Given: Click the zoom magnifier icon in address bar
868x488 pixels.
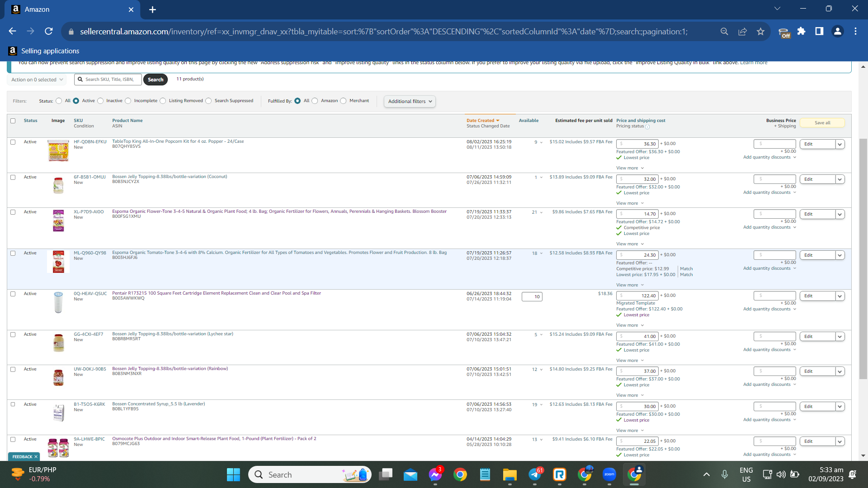Looking at the screenshot, I should [x=724, y=31].
